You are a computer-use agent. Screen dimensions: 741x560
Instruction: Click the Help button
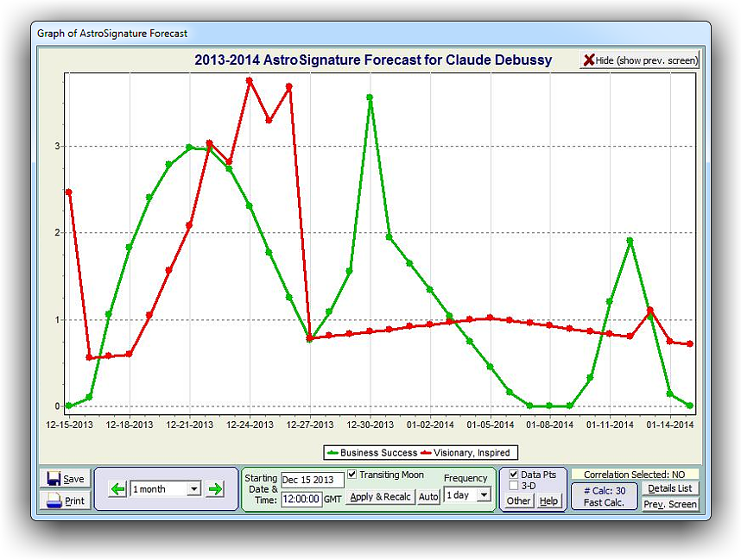pyautogui.click(x=548, y=501)
